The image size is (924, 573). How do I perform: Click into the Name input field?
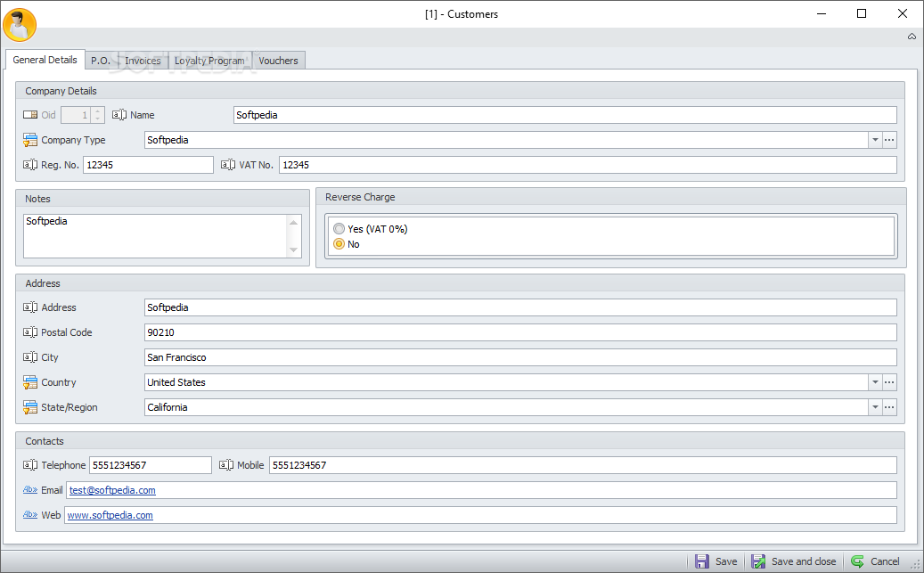point(565,115)
